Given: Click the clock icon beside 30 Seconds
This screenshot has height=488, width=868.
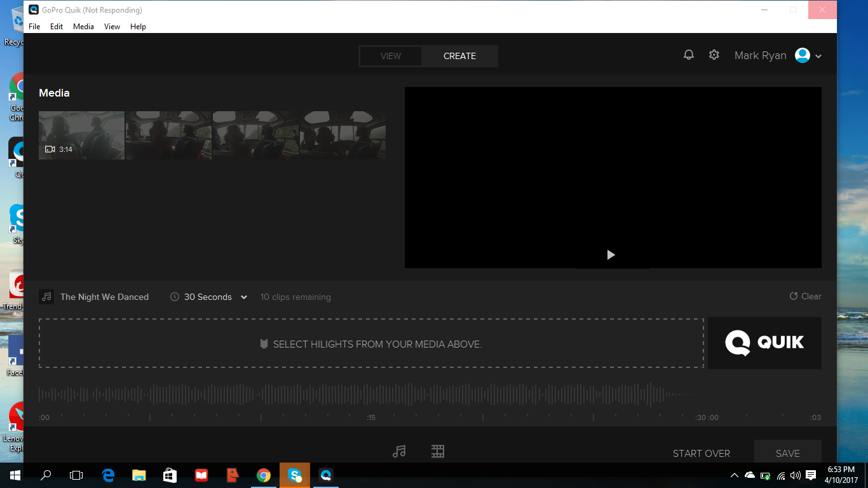Looking at the screenshot, I should pyautogui.click(x=175, y=297).
